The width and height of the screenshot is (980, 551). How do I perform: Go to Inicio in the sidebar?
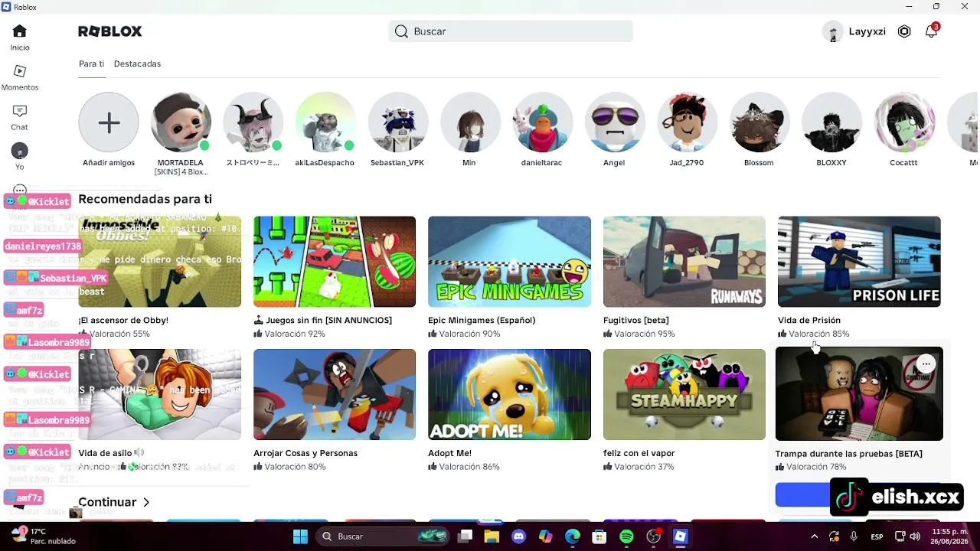20,37
